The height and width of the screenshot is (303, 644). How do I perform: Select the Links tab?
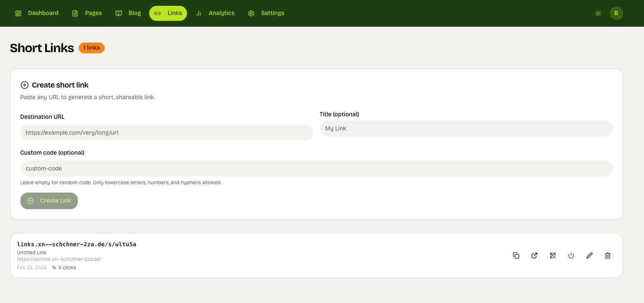click(168, 13)
